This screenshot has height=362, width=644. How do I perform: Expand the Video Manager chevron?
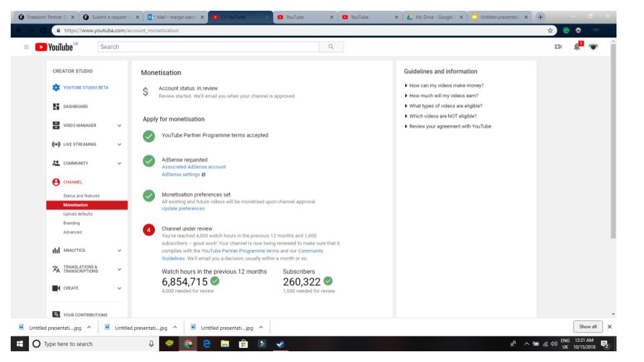click(119, 125)
